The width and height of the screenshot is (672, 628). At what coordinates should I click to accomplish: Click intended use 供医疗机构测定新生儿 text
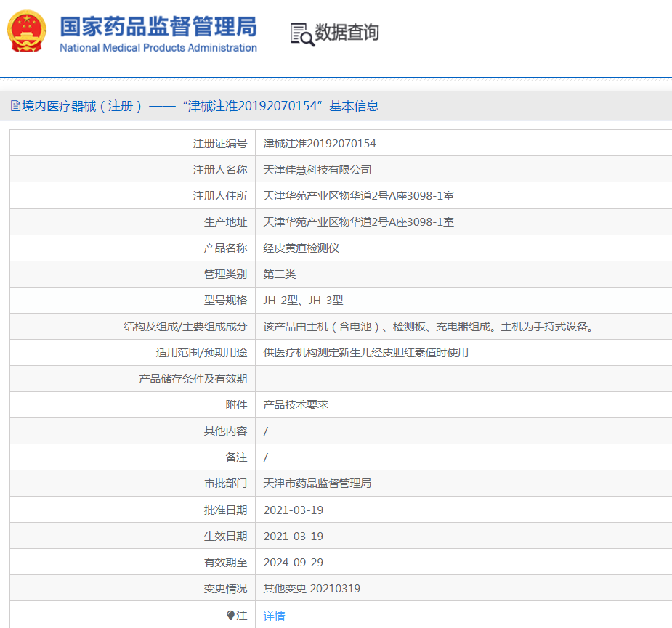[365, 353]
